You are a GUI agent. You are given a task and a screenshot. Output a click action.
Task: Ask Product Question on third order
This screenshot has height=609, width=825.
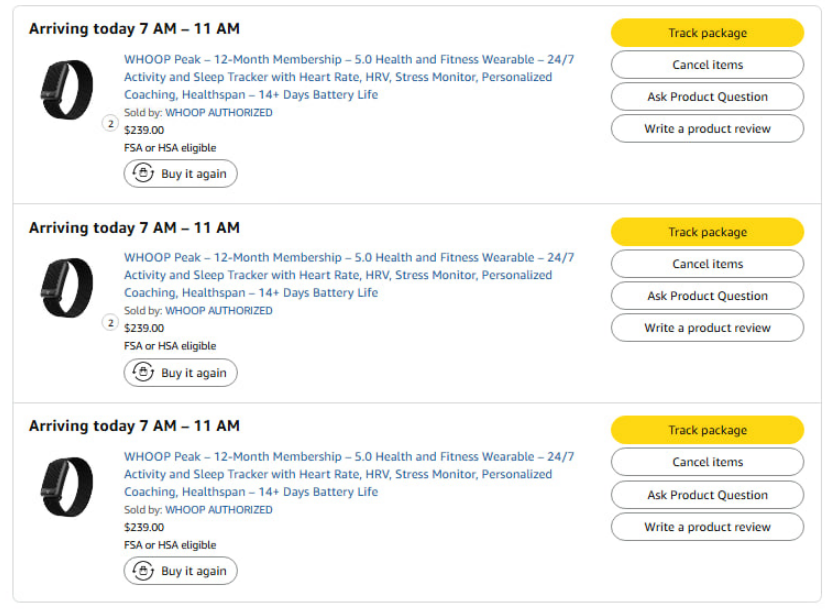pyautogui.click(x=707, y=495)
